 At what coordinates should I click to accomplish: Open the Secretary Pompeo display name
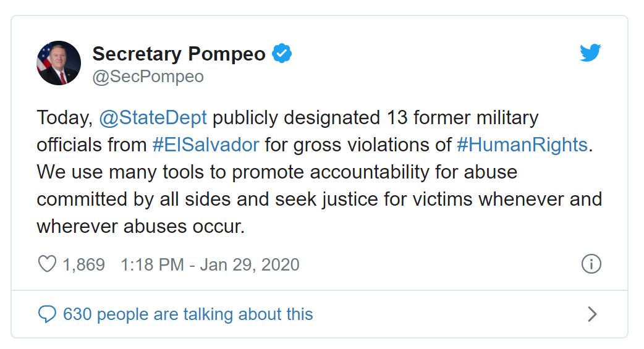tap(179, 54)
